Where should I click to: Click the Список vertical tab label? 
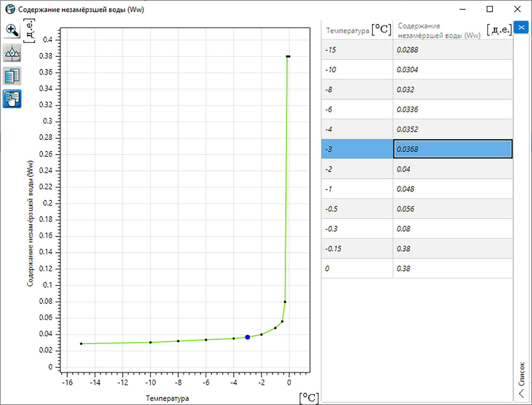click(521, 374)
